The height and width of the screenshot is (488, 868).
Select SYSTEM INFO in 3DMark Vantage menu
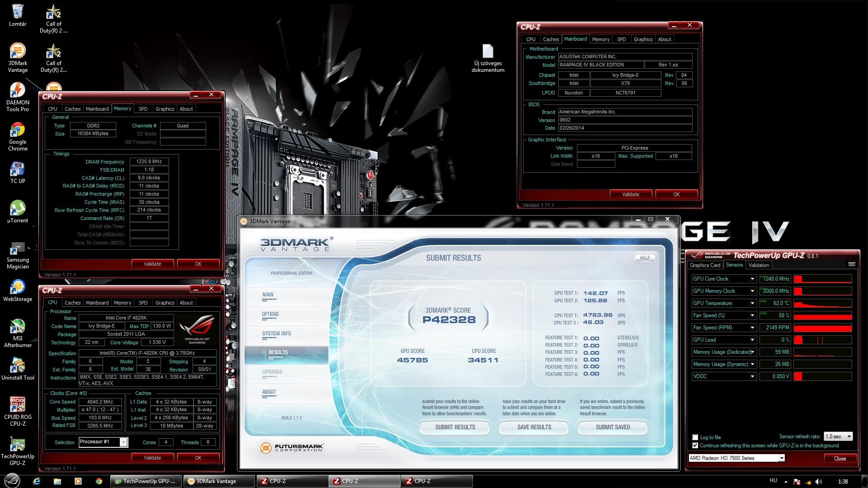click(x=276, y=333)
